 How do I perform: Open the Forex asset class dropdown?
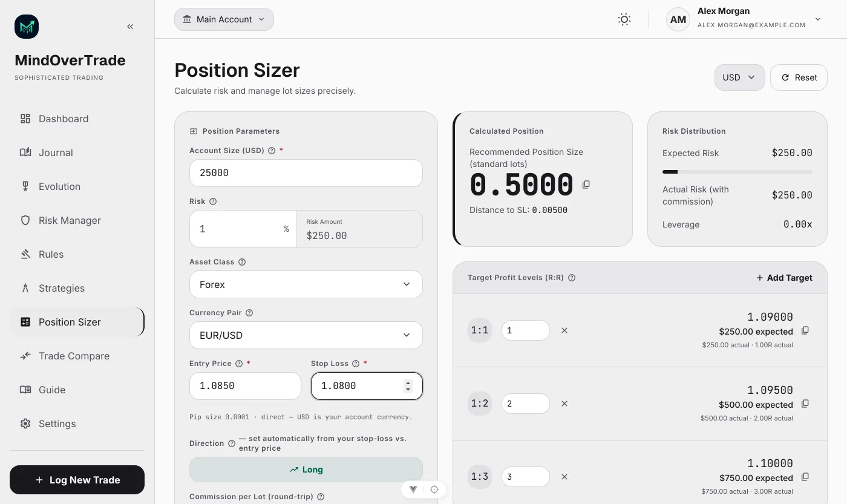[306, 284]
